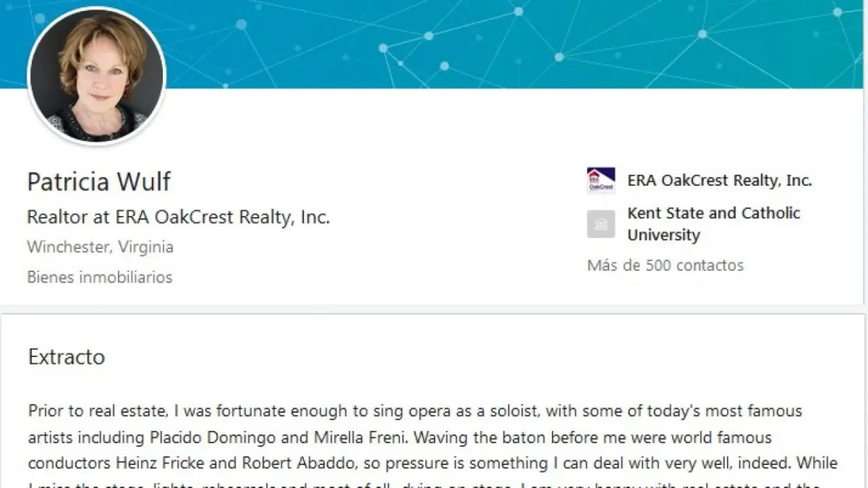Open ERA OakCrest Realty, Inc. company link
This screenshot has width=868, height=488.
point(719,180)
